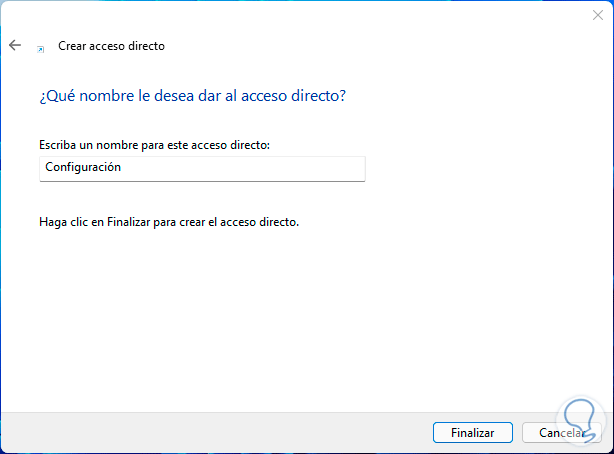Click the "Haga clic en Finalizar" instruction sentence
614x454 pixels.
tap(169, 221)
